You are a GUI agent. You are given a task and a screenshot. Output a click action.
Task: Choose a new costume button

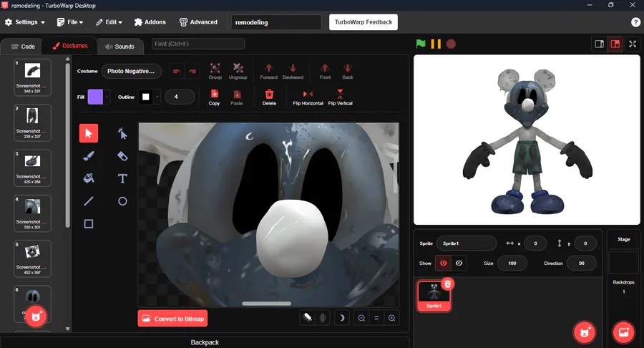click(x=36, y=316)
